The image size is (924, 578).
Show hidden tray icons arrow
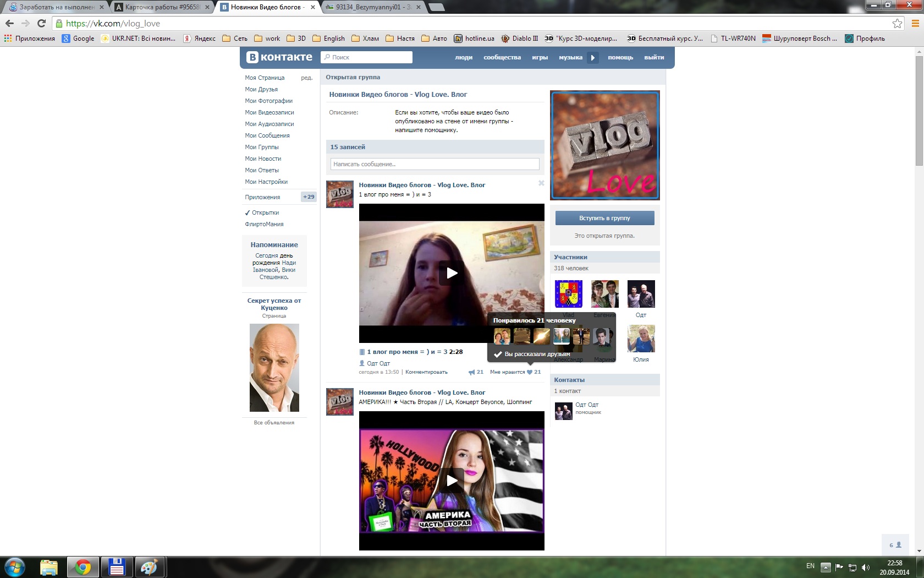coord(826,568)
